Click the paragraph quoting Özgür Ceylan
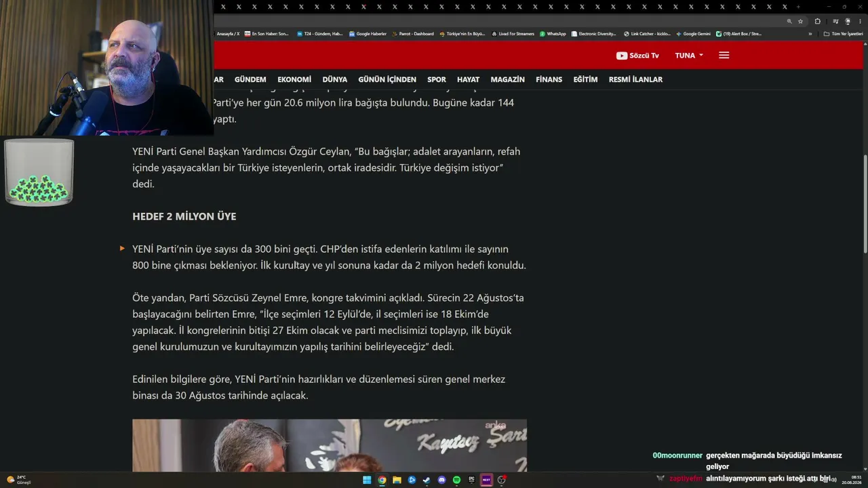This screenshot has width=868, height=488. (x=326, y=167)
